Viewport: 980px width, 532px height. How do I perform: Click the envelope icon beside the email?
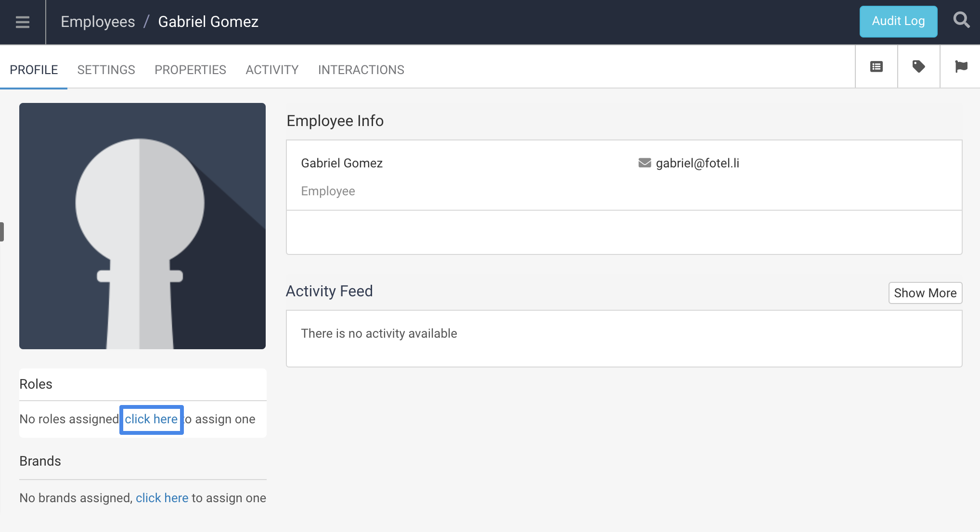[645, 163]
